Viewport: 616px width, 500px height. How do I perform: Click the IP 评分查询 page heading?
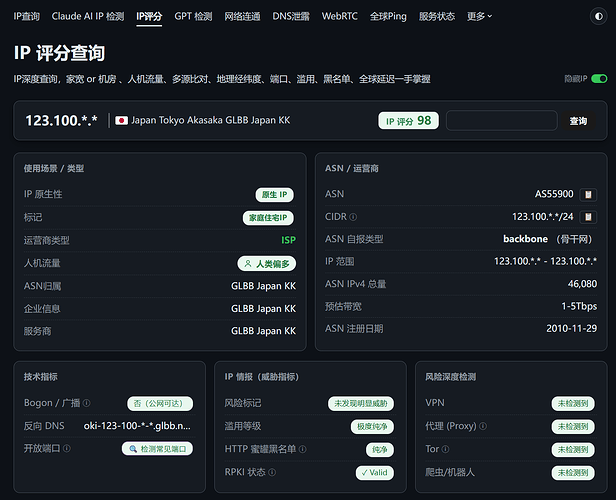click(x=59, y=53)
